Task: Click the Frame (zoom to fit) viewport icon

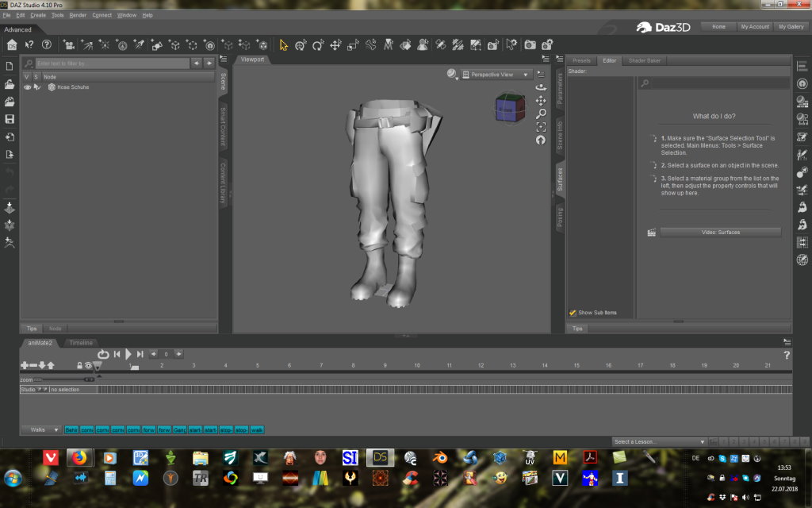Action: pos(541,127)
